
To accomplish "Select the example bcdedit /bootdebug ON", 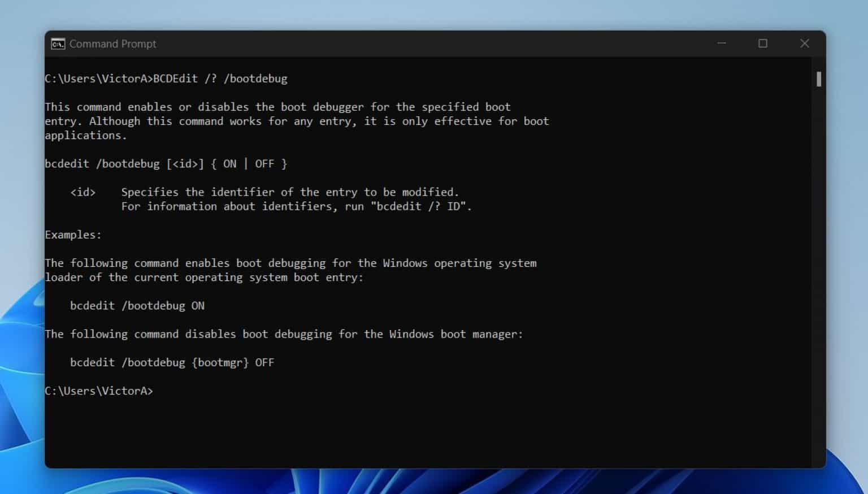I will [137, 305].
